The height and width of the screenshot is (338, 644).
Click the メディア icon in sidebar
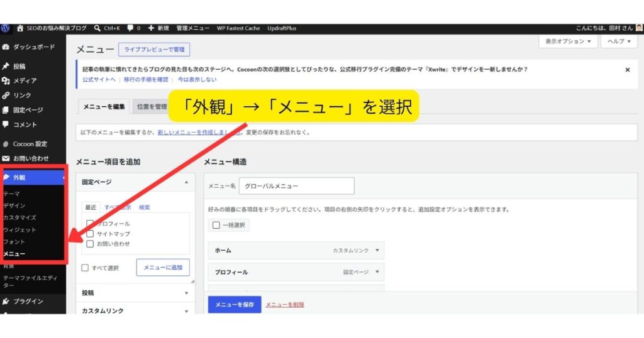(x=6, y=81)
